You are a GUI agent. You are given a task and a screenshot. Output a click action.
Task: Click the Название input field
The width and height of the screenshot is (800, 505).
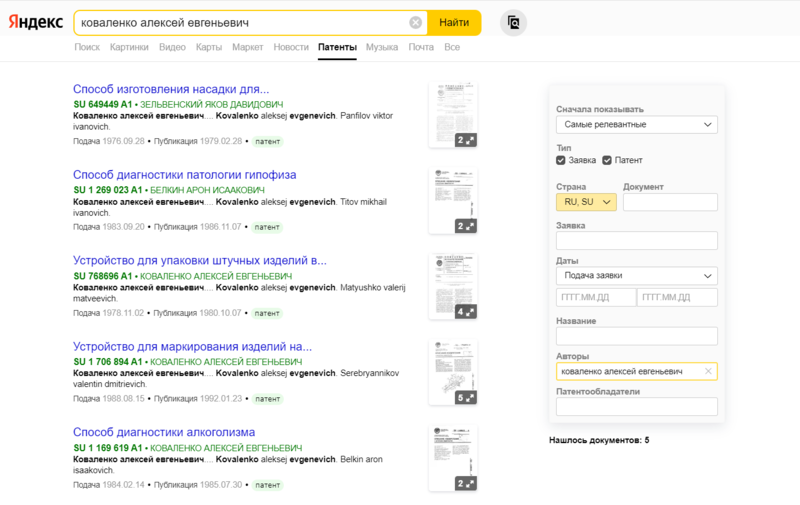coord(636,337)
